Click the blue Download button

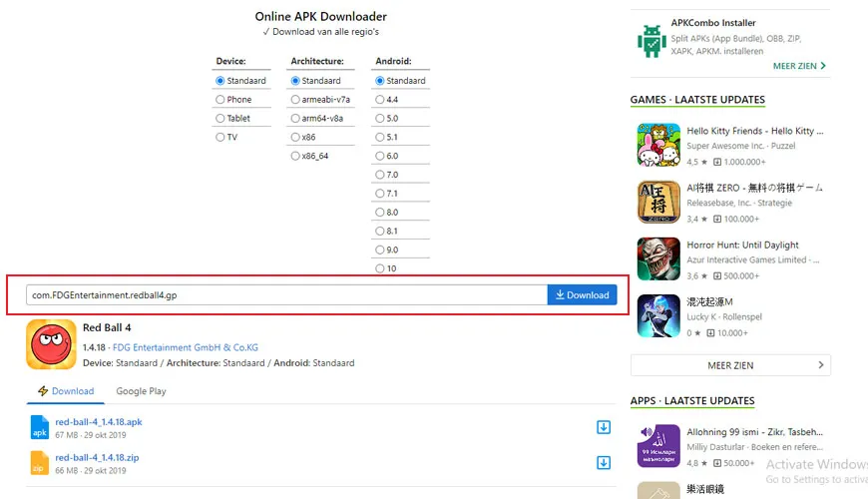(x=582, y=295)
